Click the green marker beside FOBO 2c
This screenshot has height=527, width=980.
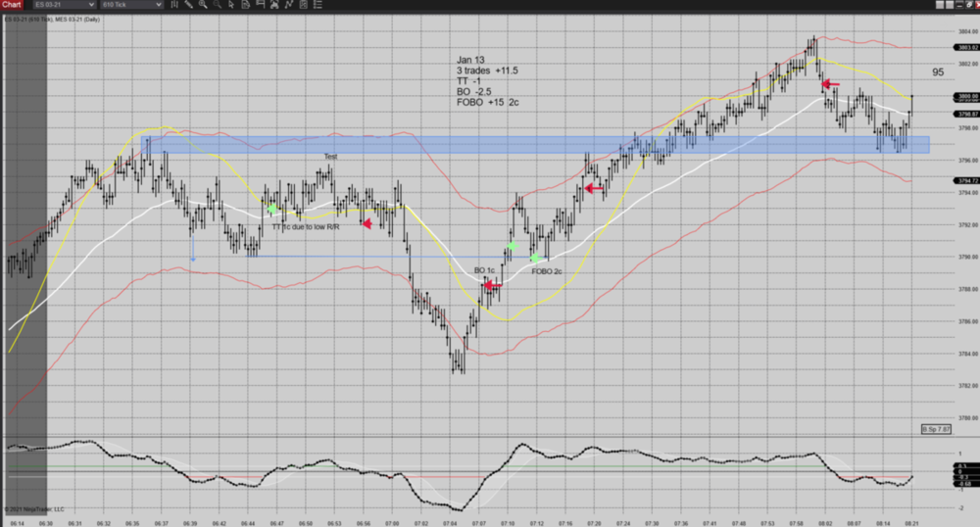coord(536,259)
